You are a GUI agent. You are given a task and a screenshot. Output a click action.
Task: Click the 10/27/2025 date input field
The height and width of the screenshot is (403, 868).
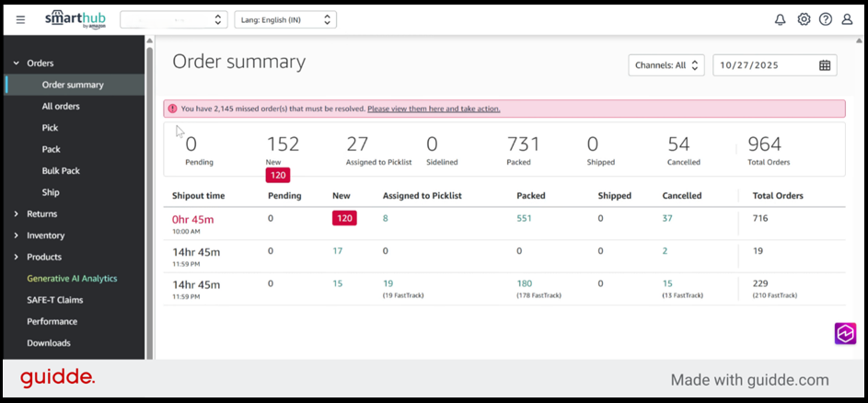764,65
